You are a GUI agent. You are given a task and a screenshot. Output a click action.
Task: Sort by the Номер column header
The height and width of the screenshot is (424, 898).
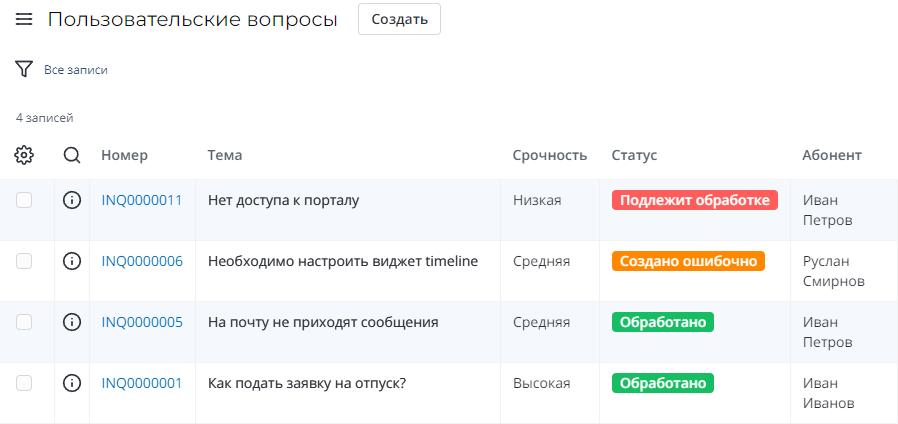click(x=124, y=155)
